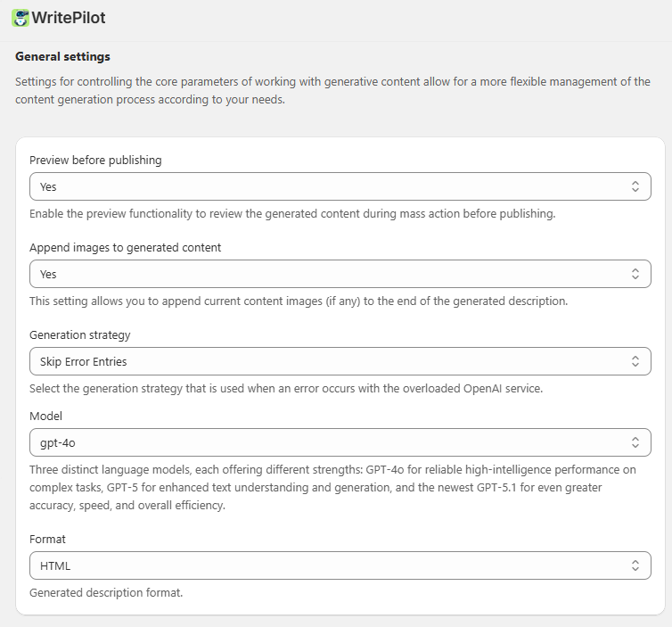
Task: Click the chevron arrows on the Generation strategy field
Action: click(x=635, y=361)
